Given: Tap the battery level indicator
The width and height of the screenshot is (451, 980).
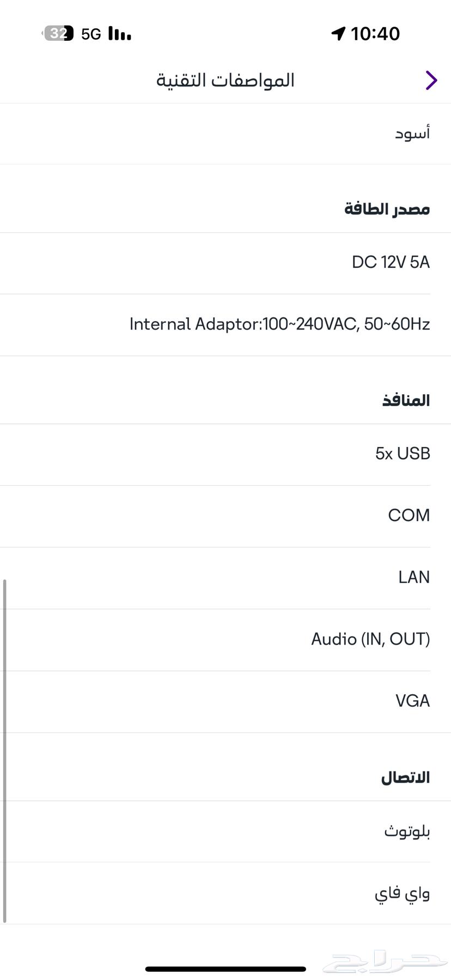Looking at the screenshot, I should (x=58, y=34).
